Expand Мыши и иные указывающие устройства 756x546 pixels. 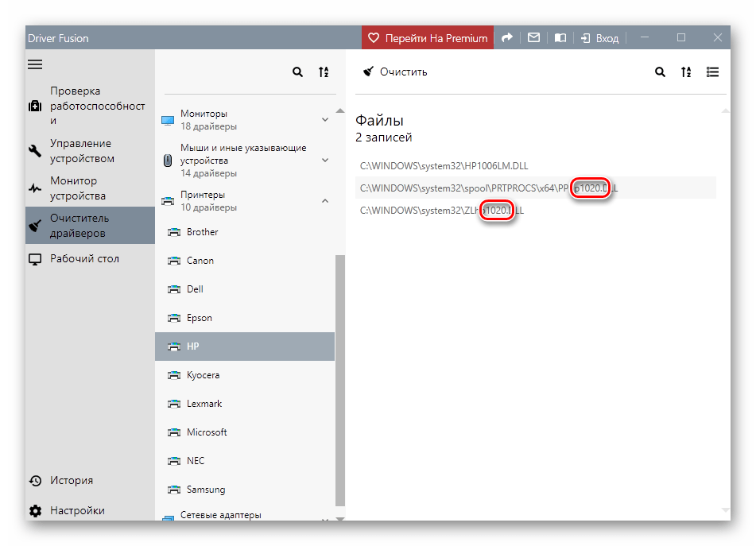point(324,161)
